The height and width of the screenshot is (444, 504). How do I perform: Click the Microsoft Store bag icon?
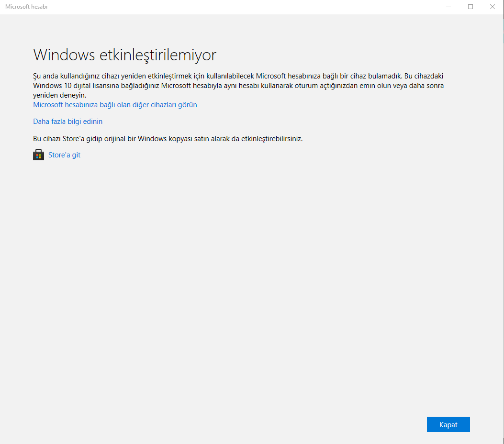pyautogui.click(x=39, y=155)
